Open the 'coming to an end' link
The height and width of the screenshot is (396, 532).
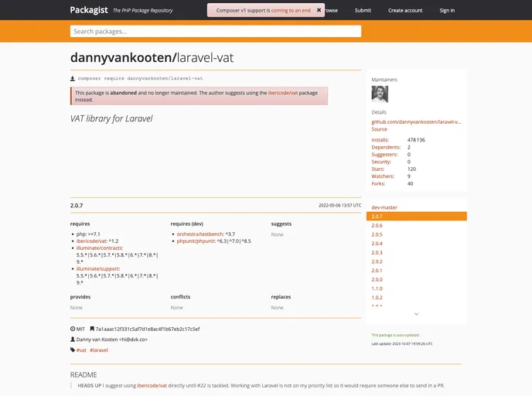click(x=291, y=11)
